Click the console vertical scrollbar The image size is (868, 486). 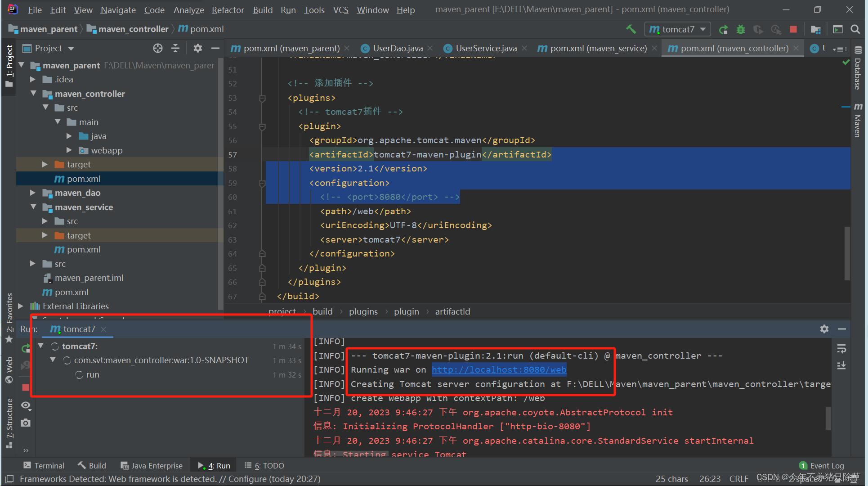click(x=828, y=418)
